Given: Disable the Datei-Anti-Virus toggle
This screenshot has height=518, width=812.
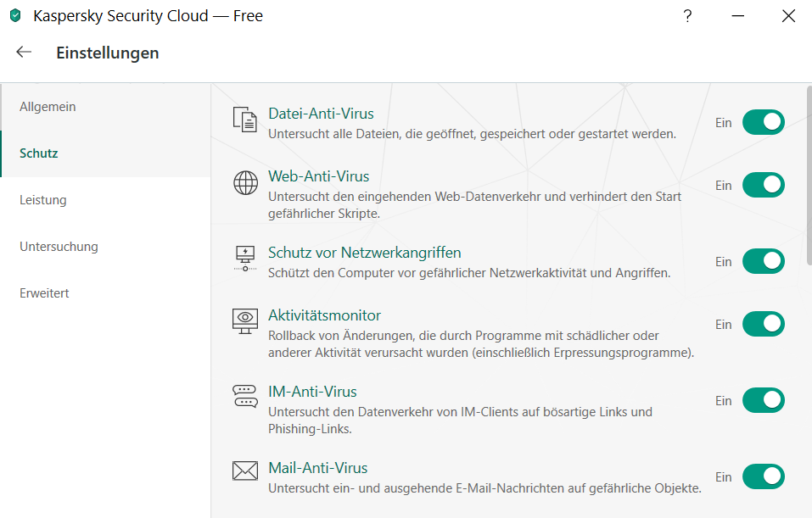Looking at the screenshot, I should coord(763,122).
